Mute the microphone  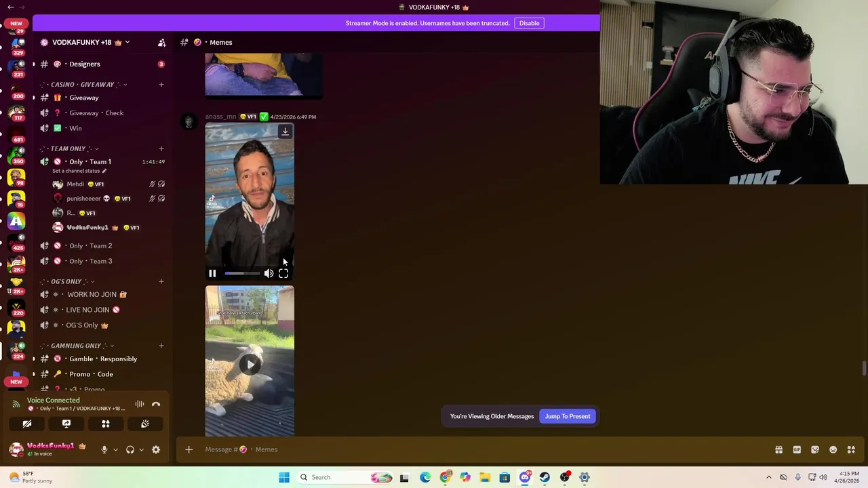(x=104, y=449)
